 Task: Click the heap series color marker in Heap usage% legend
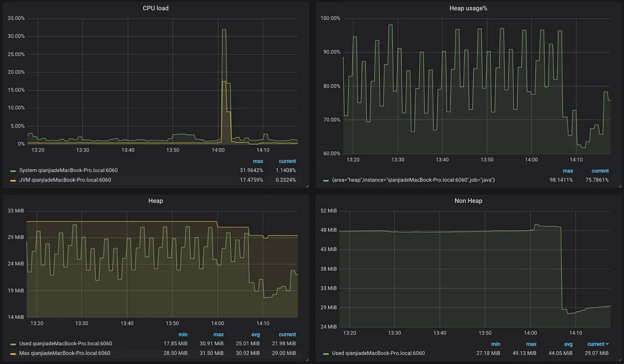click(x=326, y=180)
